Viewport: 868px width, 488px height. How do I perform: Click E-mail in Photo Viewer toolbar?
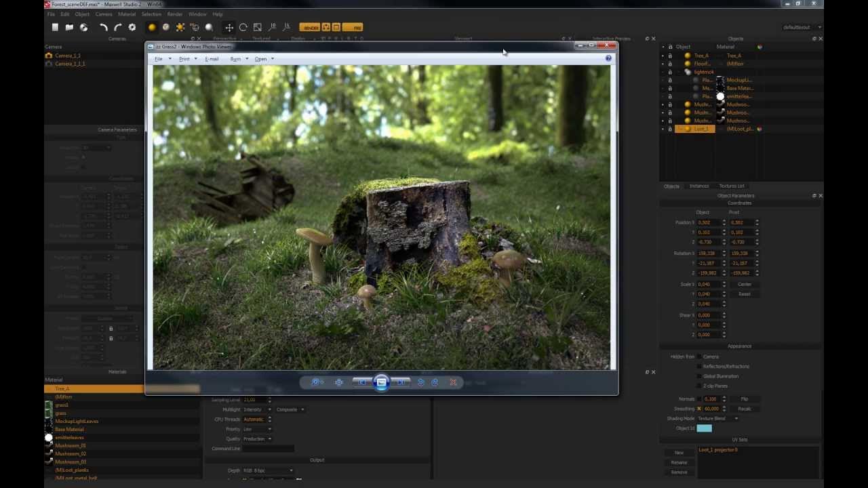pyautogui.click(x=212, y=59)
